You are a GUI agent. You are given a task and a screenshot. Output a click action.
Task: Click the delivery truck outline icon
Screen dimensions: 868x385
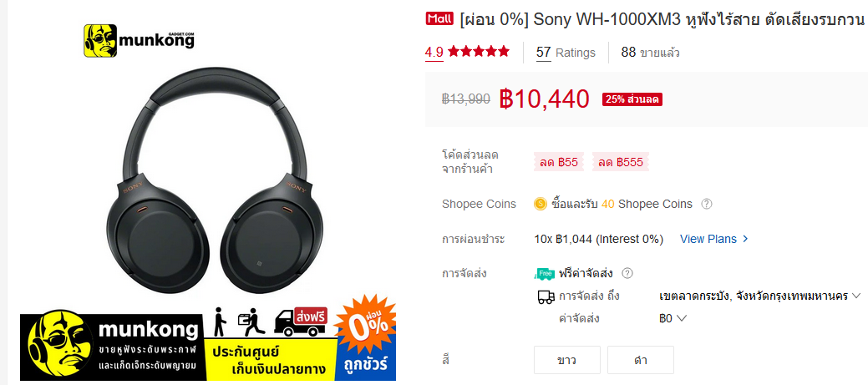546,297
